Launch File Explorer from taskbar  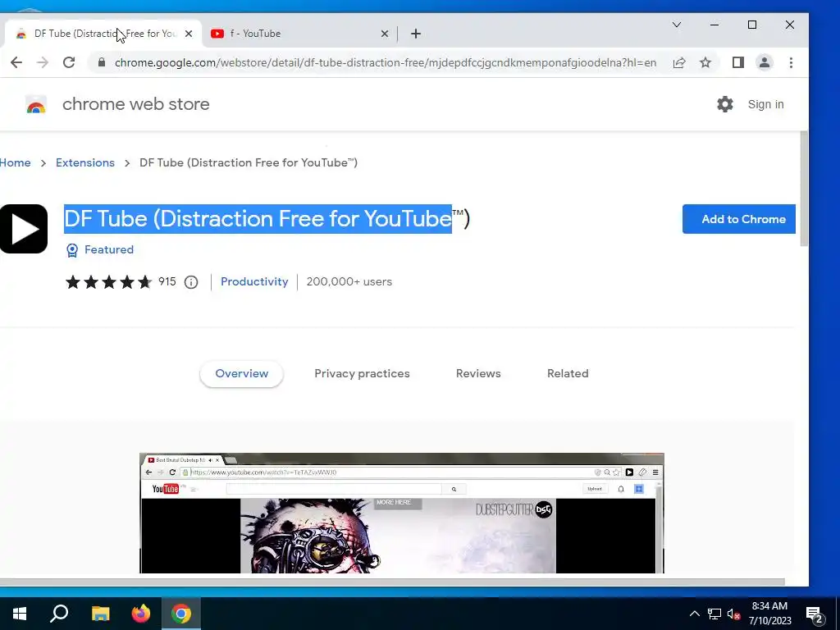tap(100, 614)
